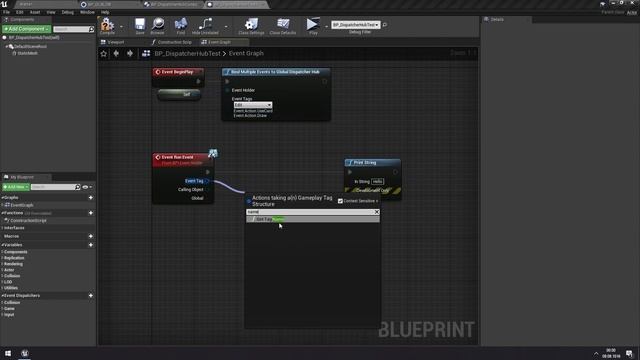The height and width of the screenshot is (360, 640).
Task: Collapse the Functions section
Action: point(3,213)
